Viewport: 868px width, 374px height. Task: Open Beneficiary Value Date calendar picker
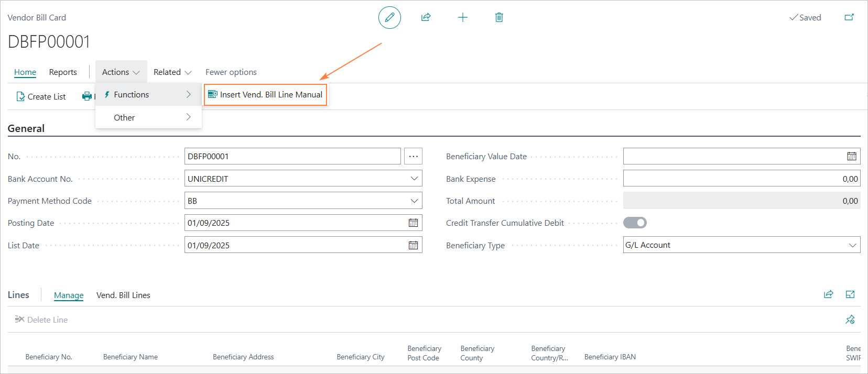click(851, 156)
